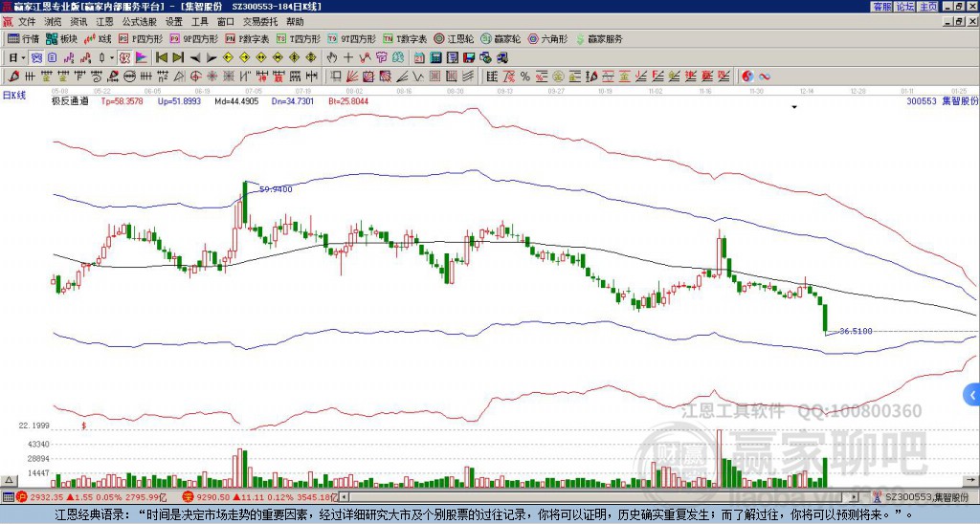Click the horizontal scrollbar right arrow
Screen dimensions: 980x524
pyautogui.click(x=854, y=497)
